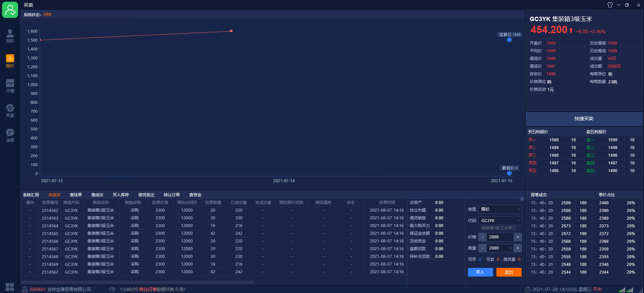Image resolution: width=644 pixels, height=293 pixels.
Task: Click the 逐笔成交 header
Action: tap(539, 195)
